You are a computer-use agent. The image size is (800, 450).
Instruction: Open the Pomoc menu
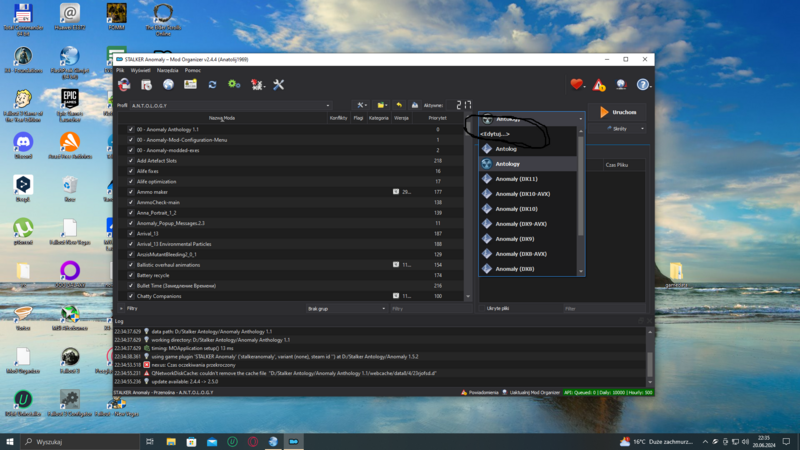coord(192,70)
